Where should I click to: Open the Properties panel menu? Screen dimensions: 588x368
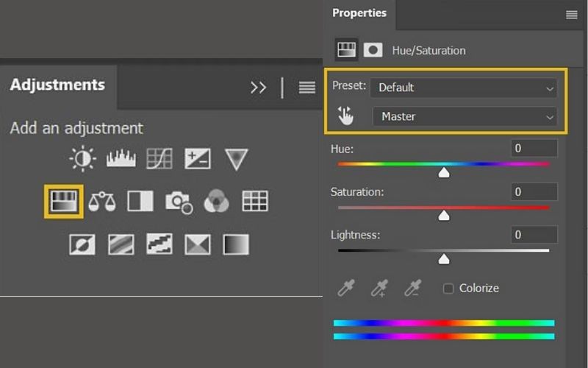[572, 15]
